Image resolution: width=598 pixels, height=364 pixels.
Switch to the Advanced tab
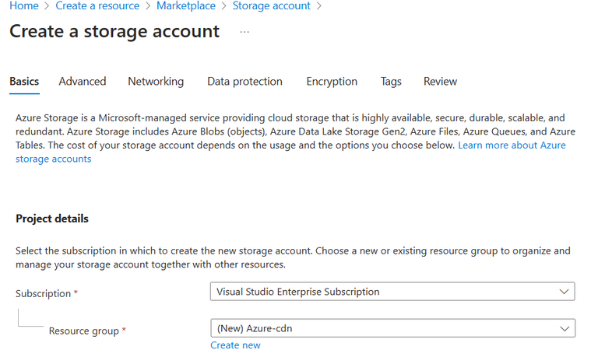click(x=83, y=81)
